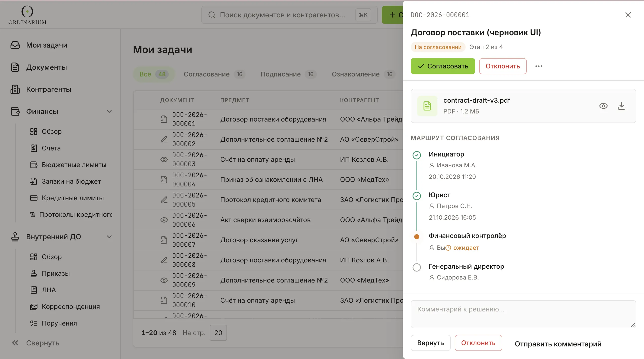The image size is (644, 359).
Task: Collapse the Финансы section chevron
Action: (x=109, y=111)
